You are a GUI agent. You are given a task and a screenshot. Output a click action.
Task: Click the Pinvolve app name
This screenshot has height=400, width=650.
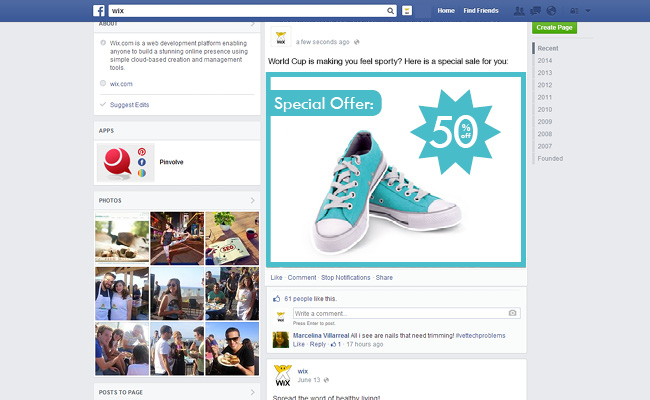[x=171, y=162]
